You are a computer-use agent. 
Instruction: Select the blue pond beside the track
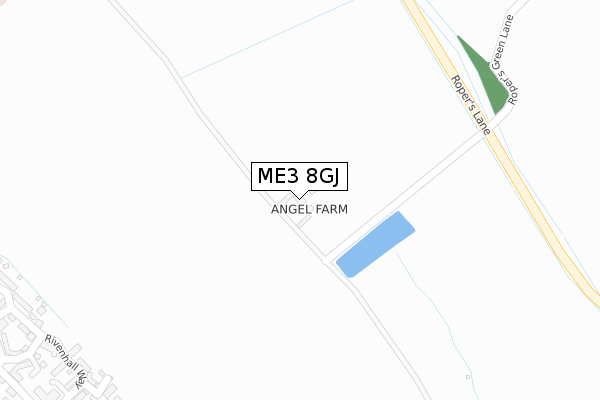coord(375,244)
